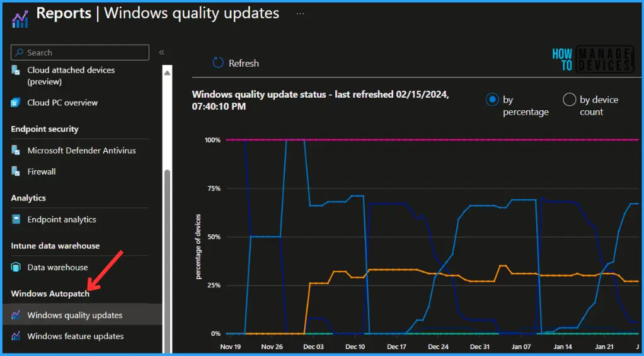Click the 'Jan 07' x-axis date

[x=520, y=347]
